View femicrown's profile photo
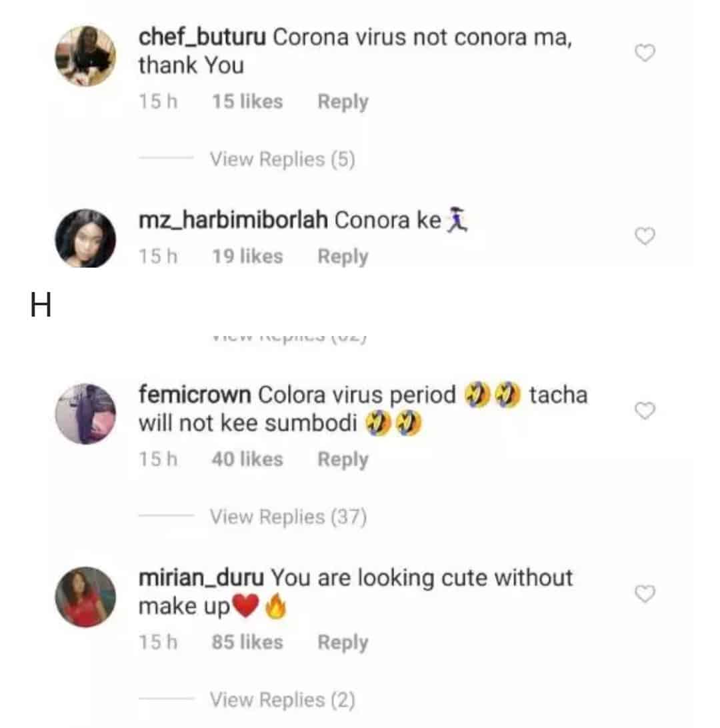 pyautogui.click(x=85, y=414)
